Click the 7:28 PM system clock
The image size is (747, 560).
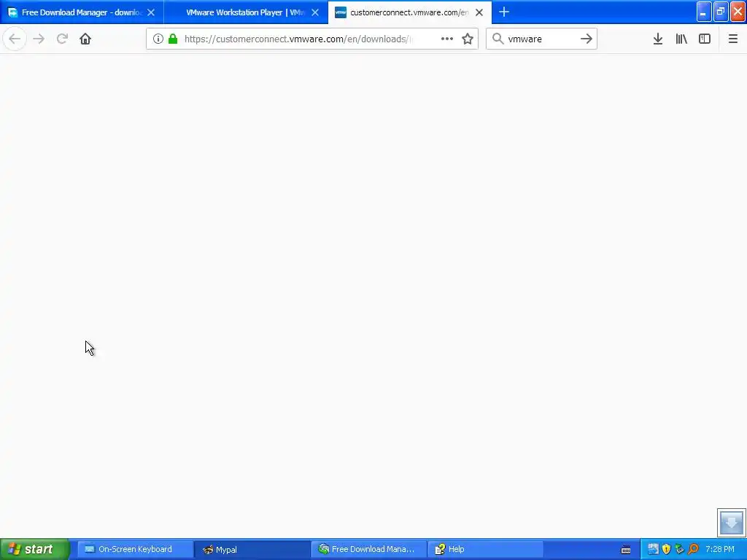tap(720, 549)
